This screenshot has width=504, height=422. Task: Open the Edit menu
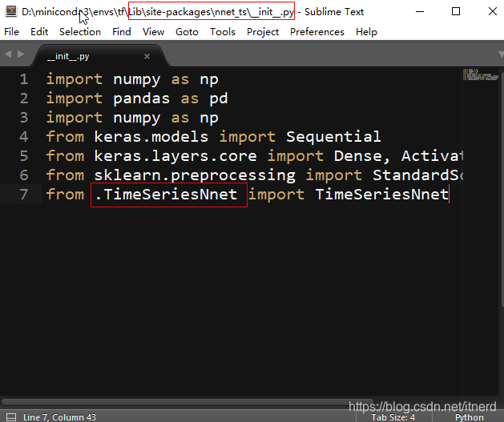(x=39, y=32)
